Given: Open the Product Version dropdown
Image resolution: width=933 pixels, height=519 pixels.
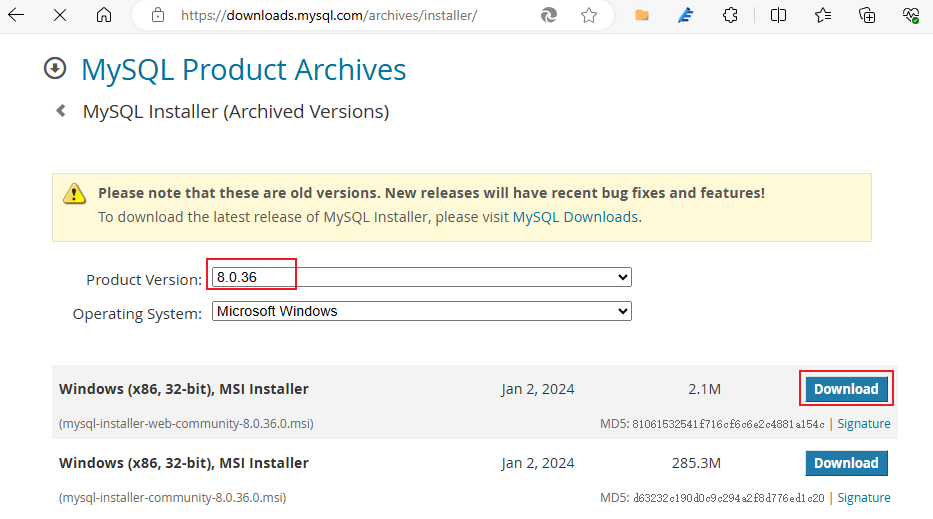Looking at the screenshot, I should pos(421,277).
